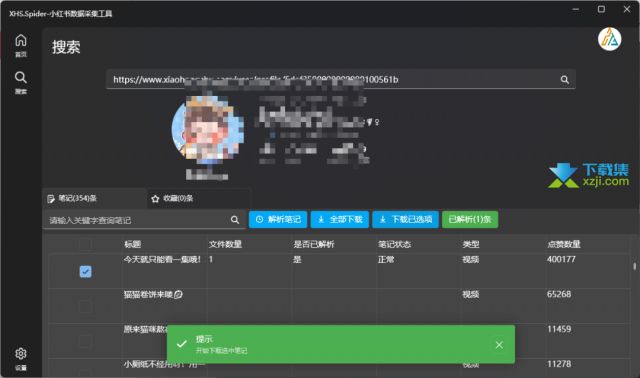Click the URL input field

pos(341,79)
